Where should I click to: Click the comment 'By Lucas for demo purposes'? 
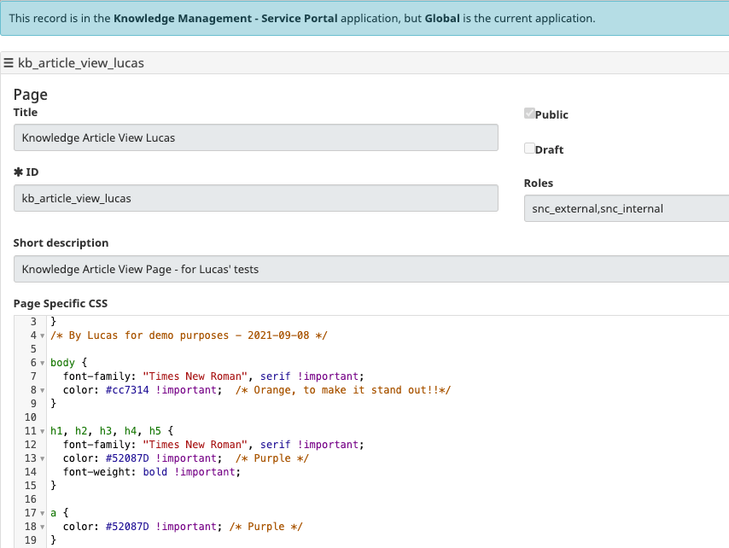pos(189,335)
